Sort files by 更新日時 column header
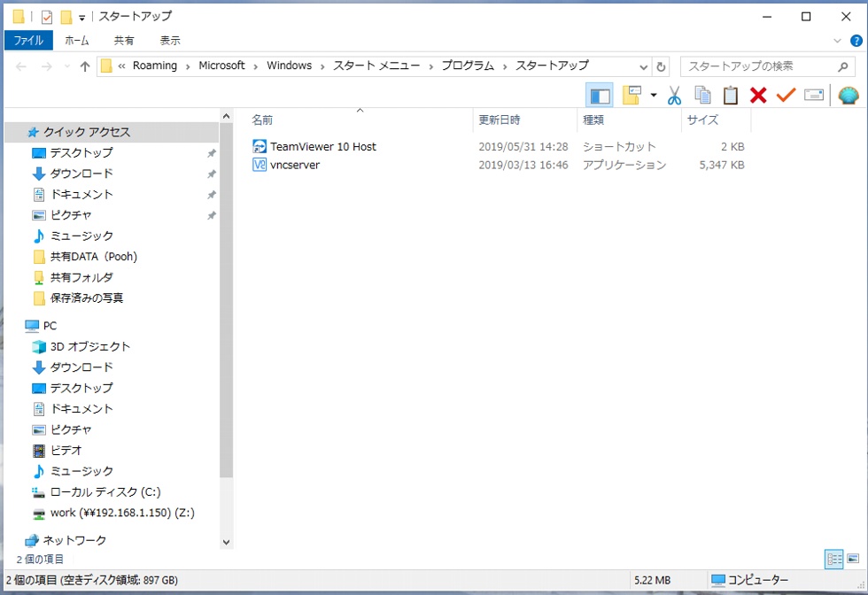Screen dimensions: 868x595 click(500, 120)
